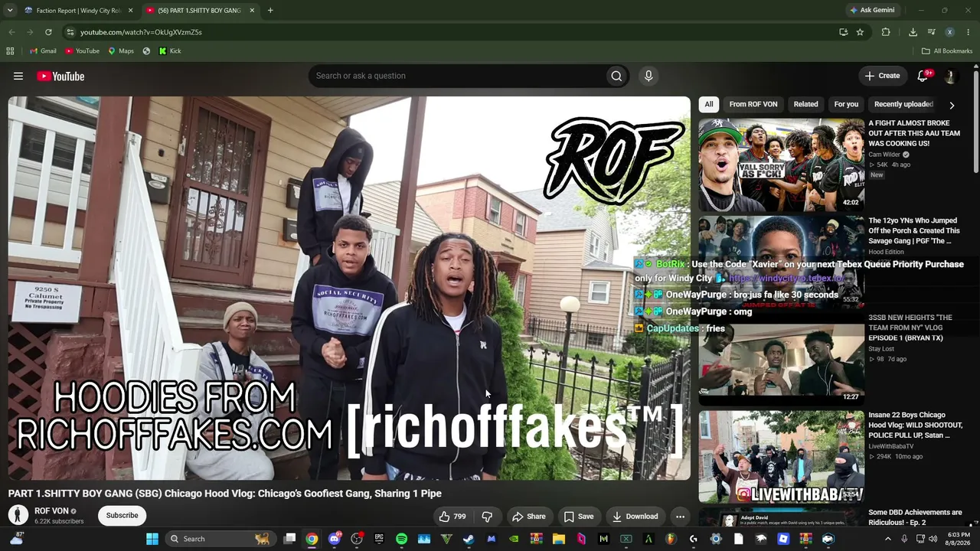Screen dimensions: 980x551
Task: Go back to the previous page
Action: tap(11, 32)
